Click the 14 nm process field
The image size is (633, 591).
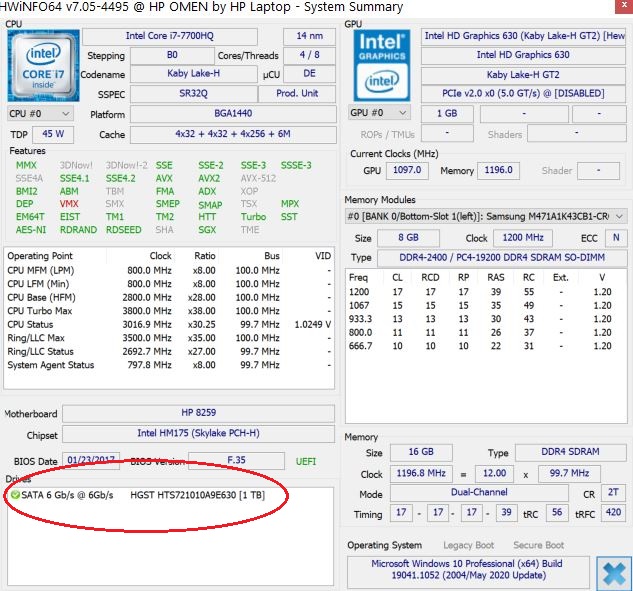309,36
